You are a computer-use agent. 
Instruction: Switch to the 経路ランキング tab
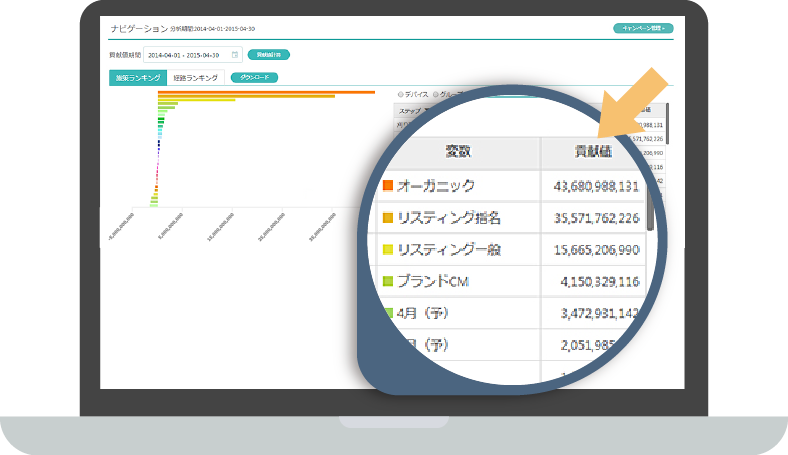coord(195,78)
